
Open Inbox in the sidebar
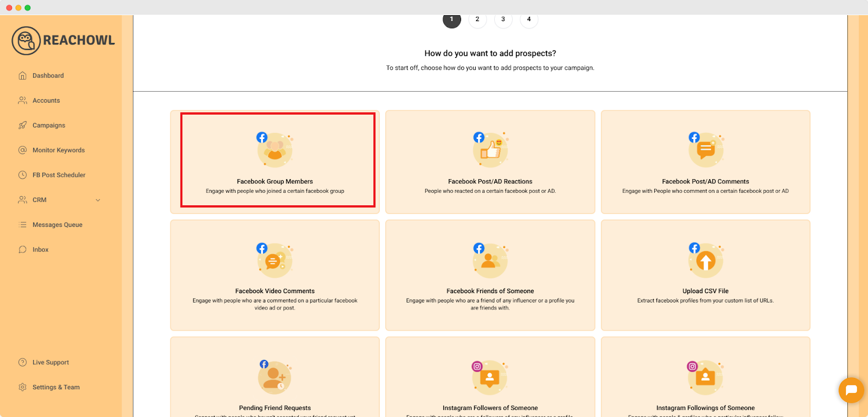[x=41, y=250]
